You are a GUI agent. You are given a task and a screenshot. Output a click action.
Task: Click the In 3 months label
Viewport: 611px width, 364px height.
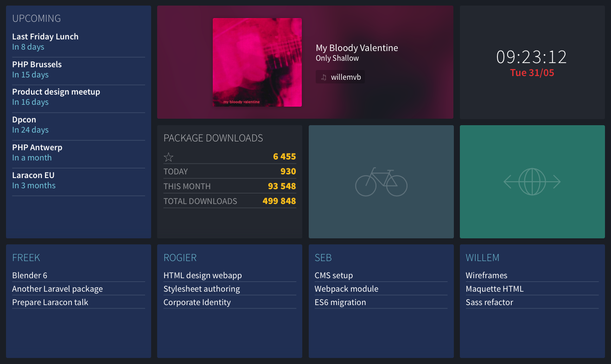coord(34,185)
